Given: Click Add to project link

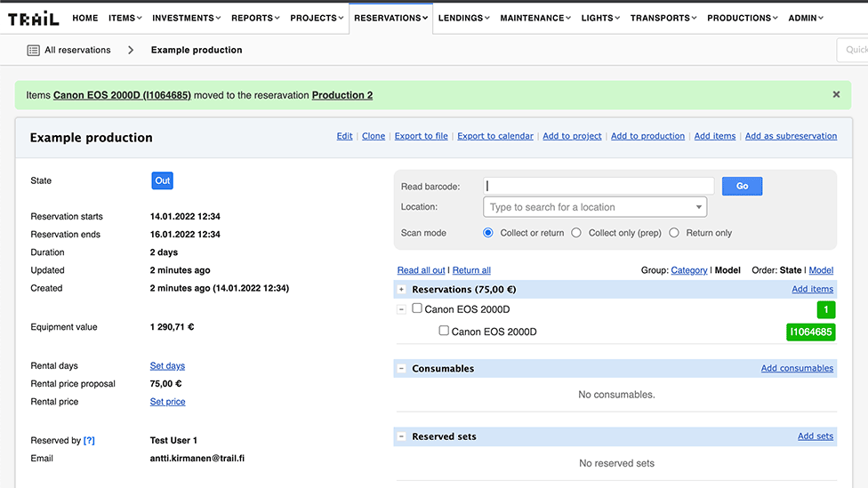Looking at the screenshot, I should [572, 136].
